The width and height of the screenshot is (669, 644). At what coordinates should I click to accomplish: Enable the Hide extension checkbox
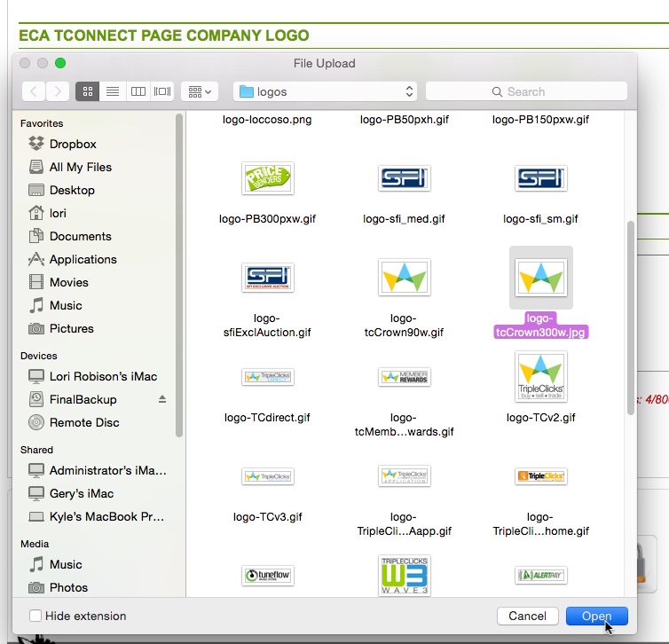35,616
